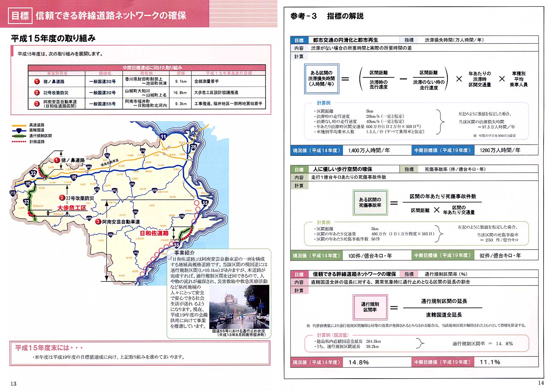The image size is (554, 392).
Task: Click the red 大歩危工区 map label
Action: 72,208
